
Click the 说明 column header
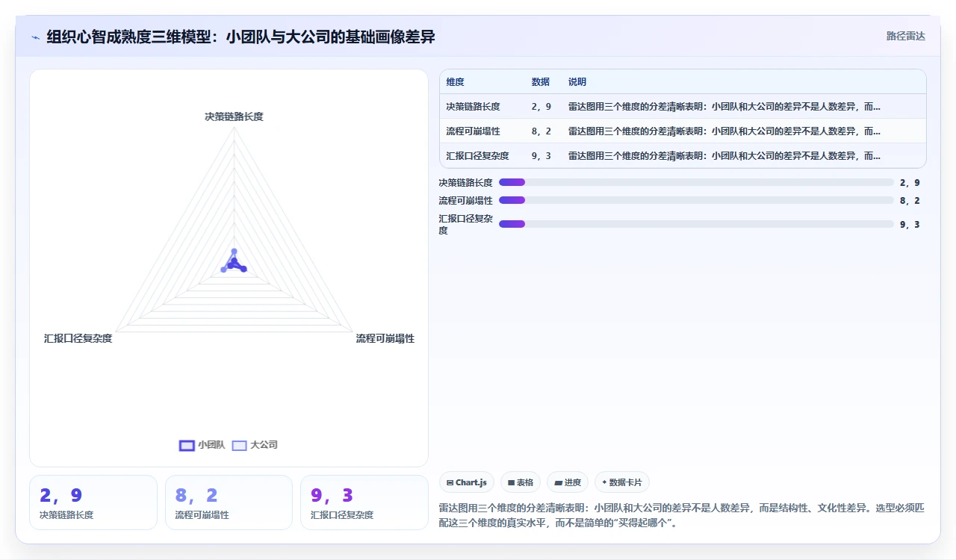[577, 82]
